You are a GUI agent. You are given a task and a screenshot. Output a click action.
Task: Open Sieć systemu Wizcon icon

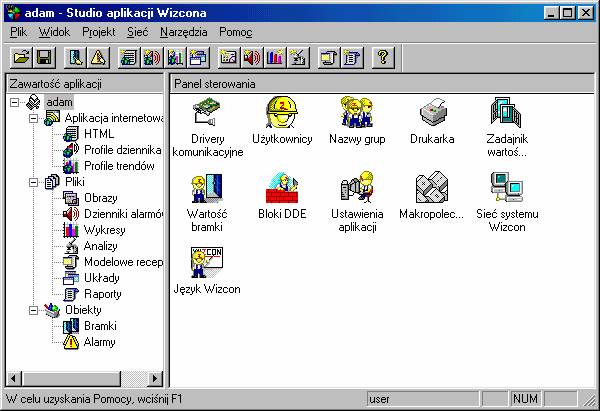pos(509,192)
